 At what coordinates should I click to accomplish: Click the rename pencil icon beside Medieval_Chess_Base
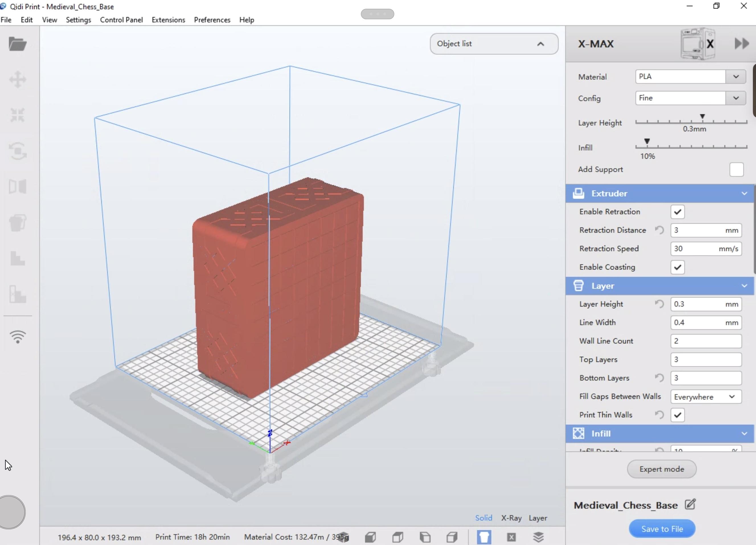pos(690,504)
